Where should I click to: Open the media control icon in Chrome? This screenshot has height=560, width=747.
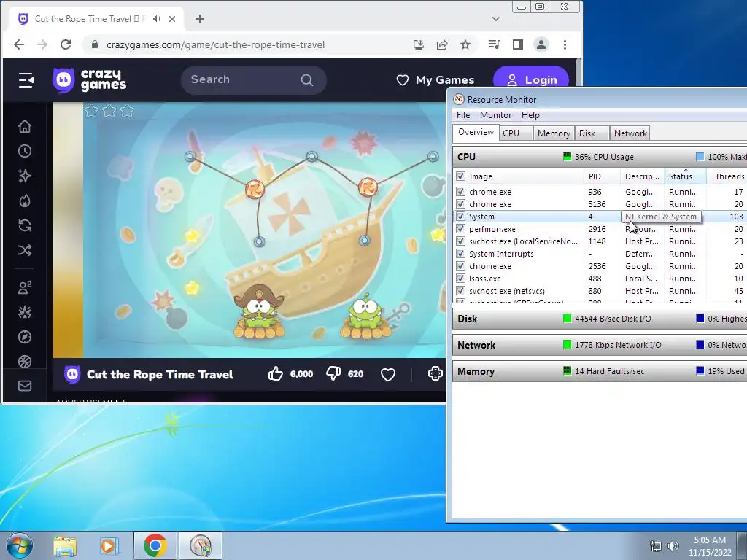494,44
